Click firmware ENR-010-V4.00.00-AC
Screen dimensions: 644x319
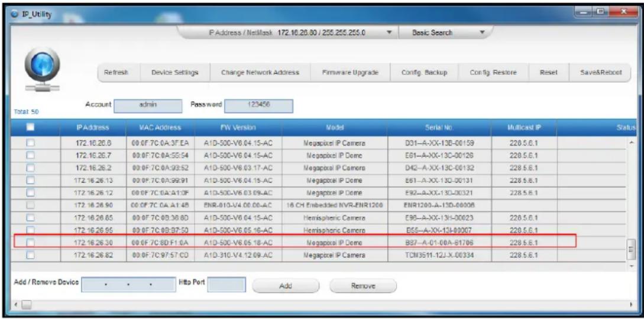click(238, 204)
